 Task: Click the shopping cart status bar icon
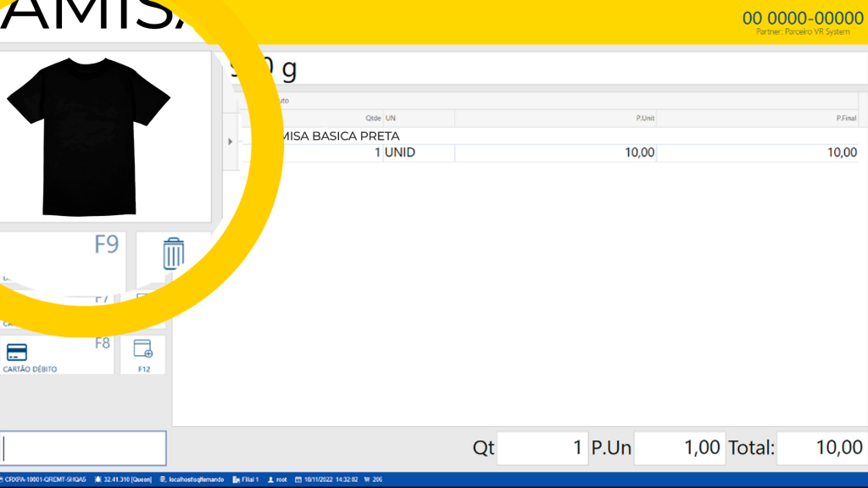pos(366,480)
